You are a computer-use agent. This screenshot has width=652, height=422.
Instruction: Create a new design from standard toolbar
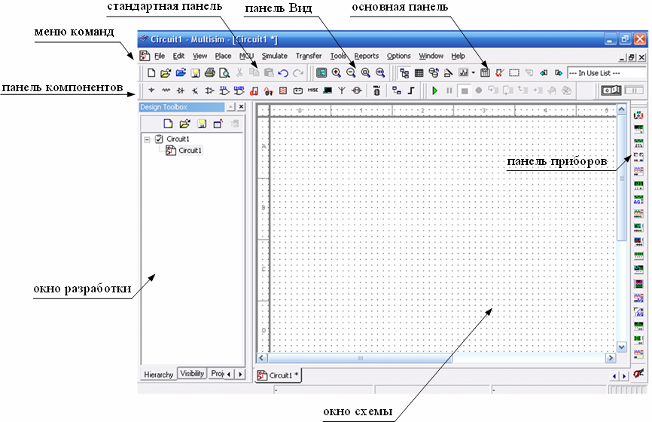(151, 73)
